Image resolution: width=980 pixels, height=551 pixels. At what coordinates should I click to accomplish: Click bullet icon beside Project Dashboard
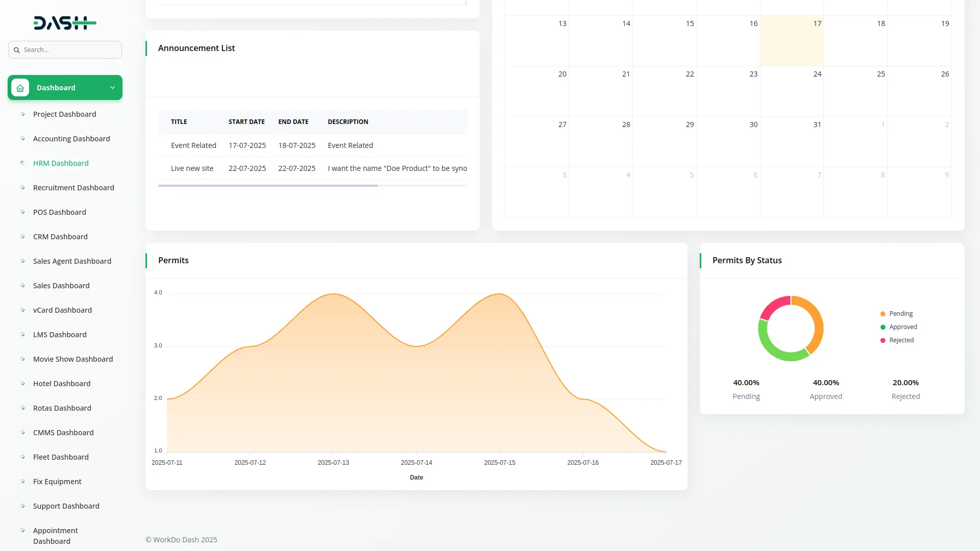(x=22, y=114)
